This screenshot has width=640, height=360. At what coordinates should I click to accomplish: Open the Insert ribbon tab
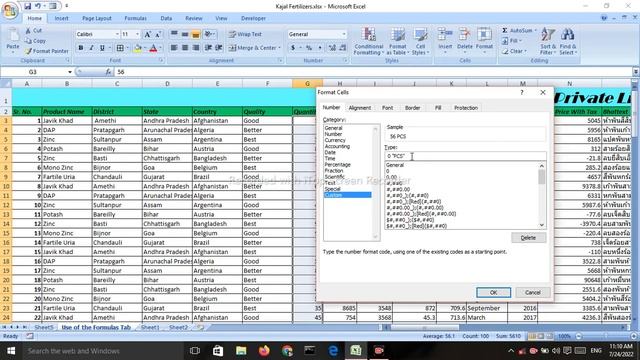click(x=62, y=18)
